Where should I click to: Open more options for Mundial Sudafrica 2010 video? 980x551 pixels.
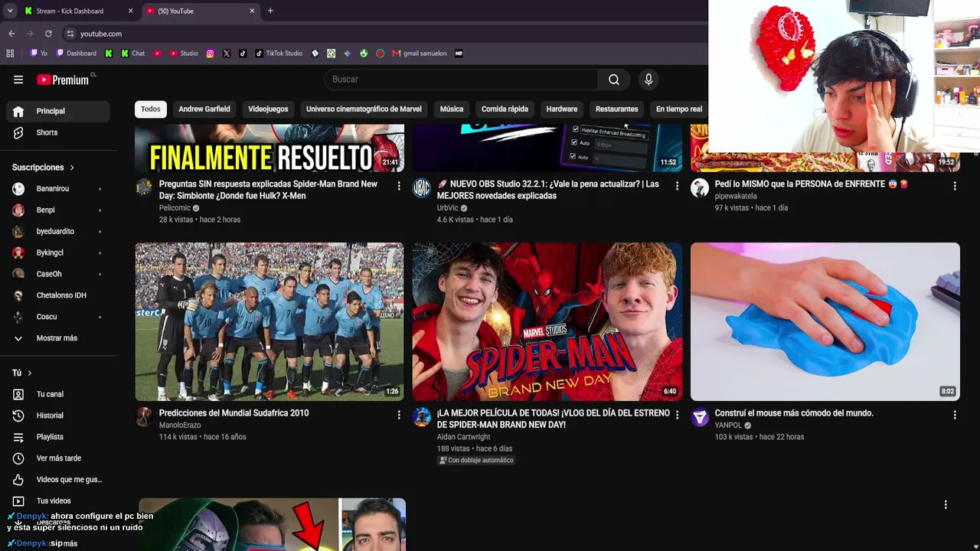pyautogui.click(x=399, y=415)
